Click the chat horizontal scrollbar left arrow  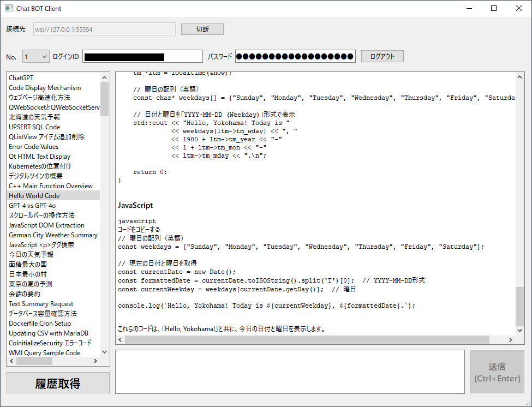click(x=121, y=340)
